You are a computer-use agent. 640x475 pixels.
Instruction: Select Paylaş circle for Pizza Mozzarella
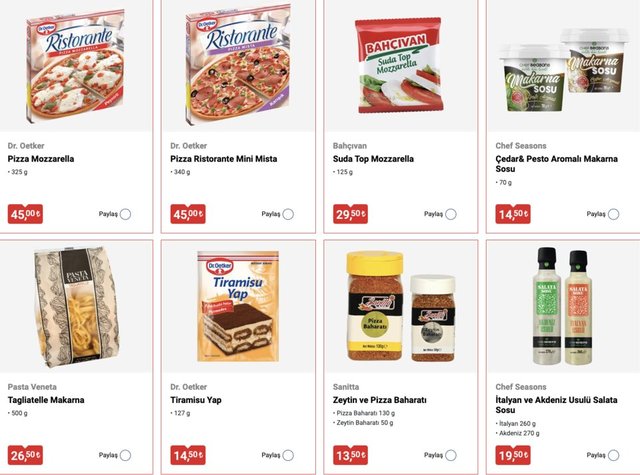tap(125, 214)
